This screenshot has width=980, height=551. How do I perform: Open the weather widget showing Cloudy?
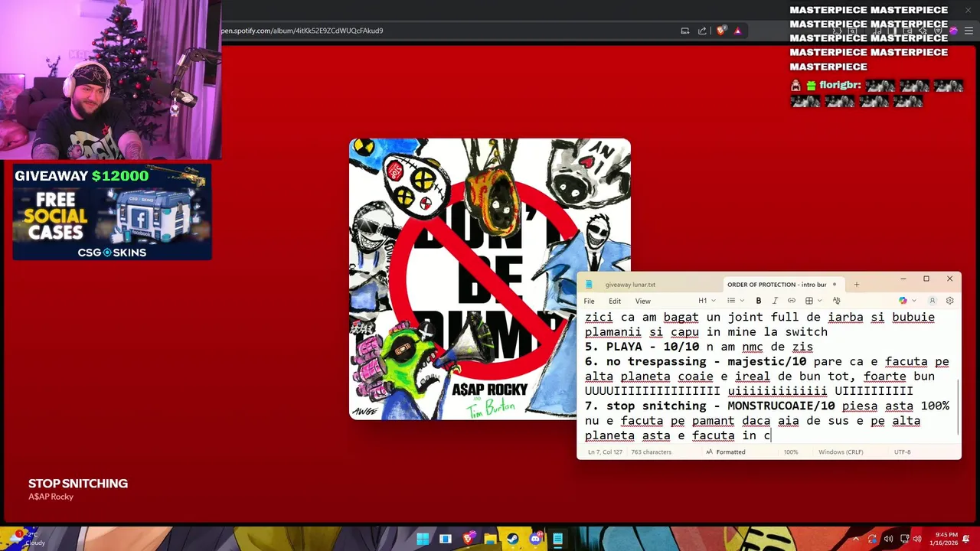(28, 539)
